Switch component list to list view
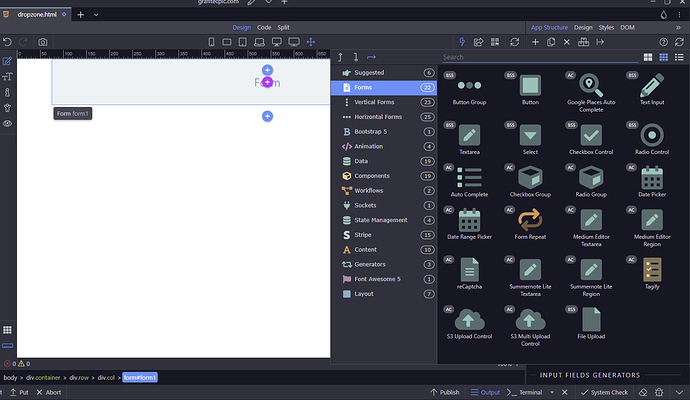Image resolution: width=690 pixels, height=400 pixels. (679, 57)
